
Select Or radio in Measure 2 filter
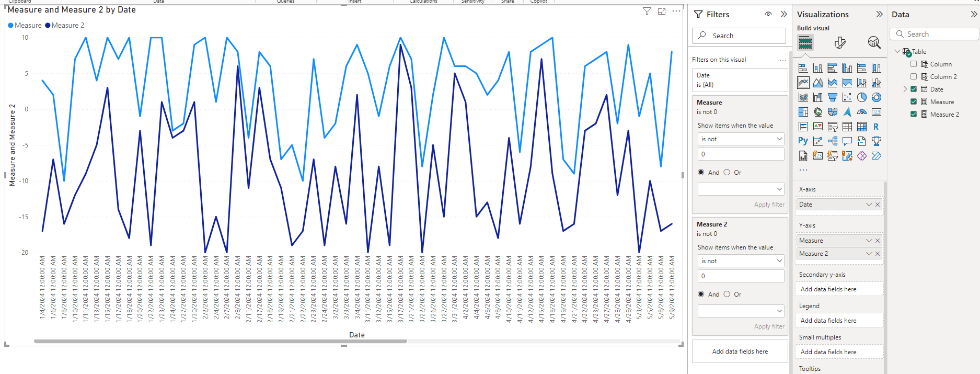pyautogui.click(x=727, y=294)
